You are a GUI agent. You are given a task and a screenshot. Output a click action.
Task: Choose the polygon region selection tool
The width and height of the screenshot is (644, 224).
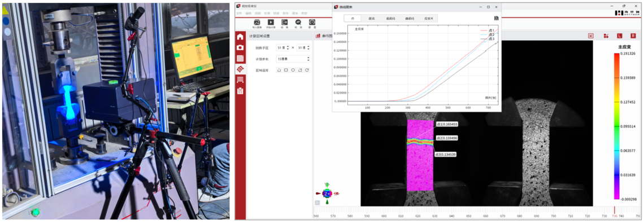click(x=279, y=70)
